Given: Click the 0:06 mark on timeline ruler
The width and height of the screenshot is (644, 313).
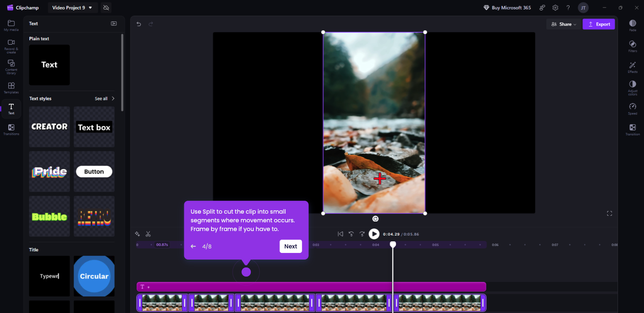Looking at the screenshot, I should tap(495, 245).
